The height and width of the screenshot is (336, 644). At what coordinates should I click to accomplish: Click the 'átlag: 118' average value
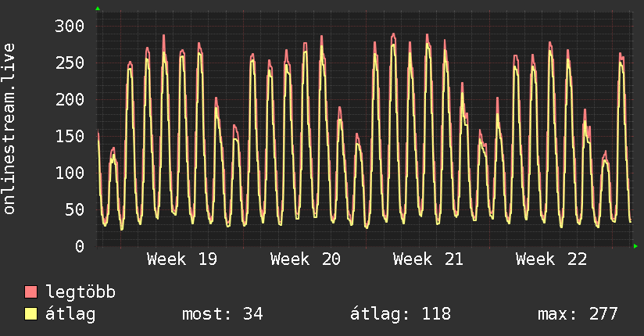pyautogui.click(x=400, y=314)
